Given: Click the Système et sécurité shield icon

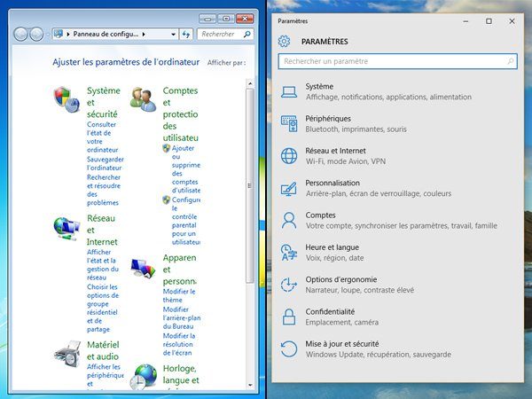Looking at the screenshot, I should pos(66,99).
